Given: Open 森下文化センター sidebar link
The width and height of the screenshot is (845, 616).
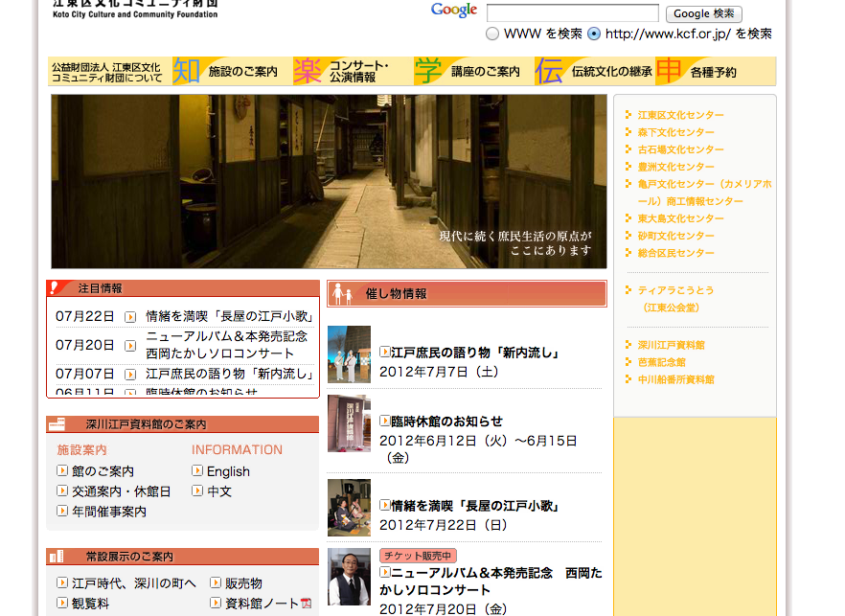Looking at the screenshot, I should pos(675,132).
